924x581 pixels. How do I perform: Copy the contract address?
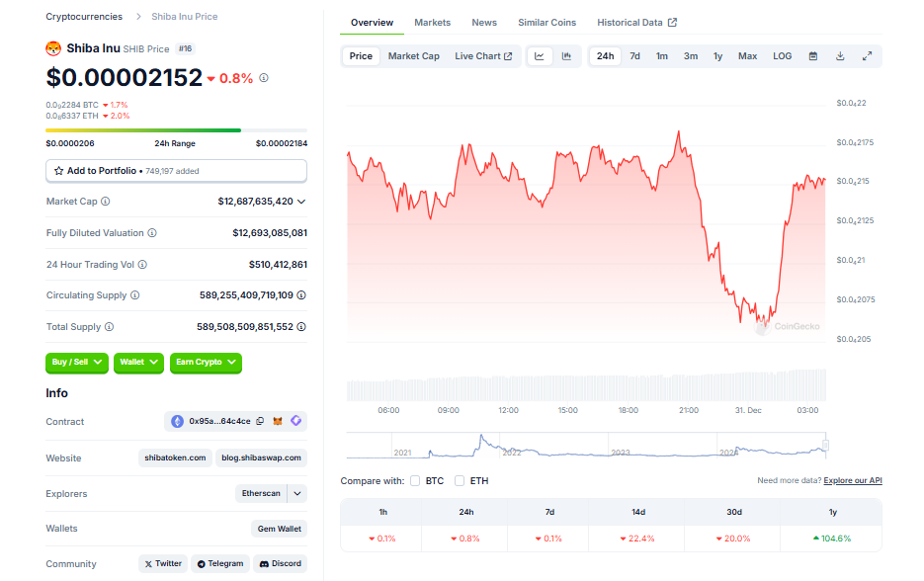pyautogui.click(x=260, y=421)
